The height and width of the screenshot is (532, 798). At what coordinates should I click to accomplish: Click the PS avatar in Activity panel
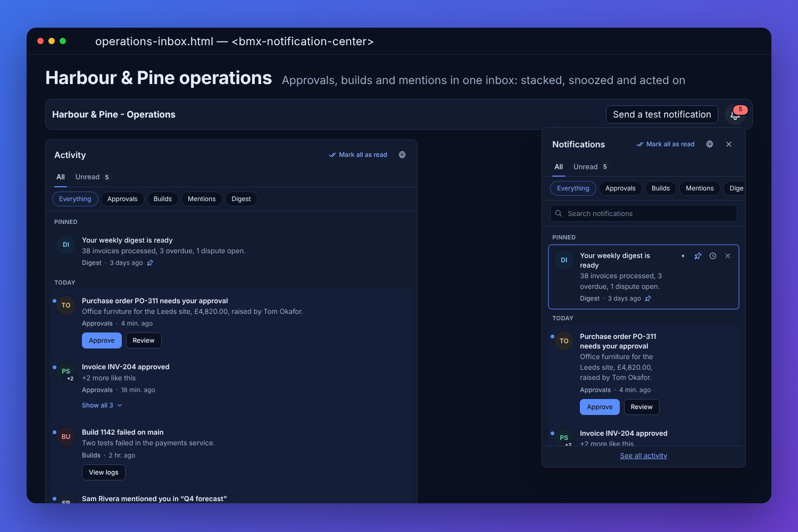(66, 371)
